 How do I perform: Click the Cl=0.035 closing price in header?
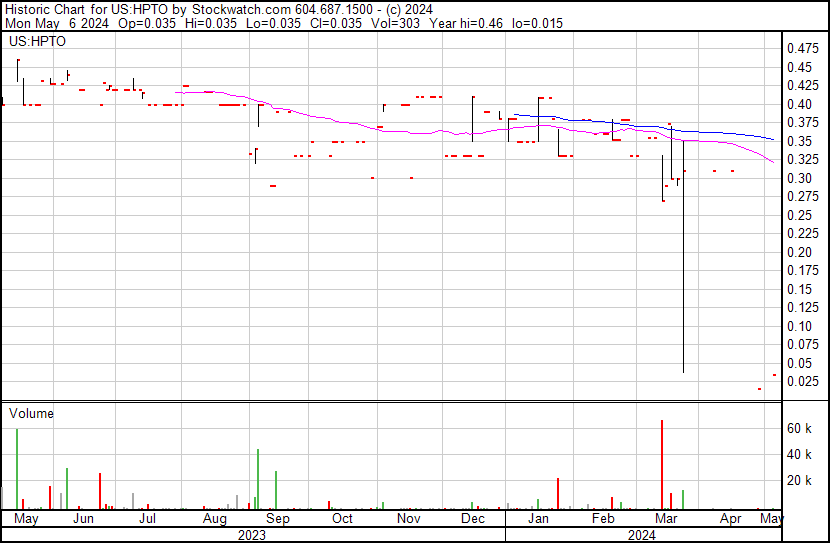[x=336, y=23]
